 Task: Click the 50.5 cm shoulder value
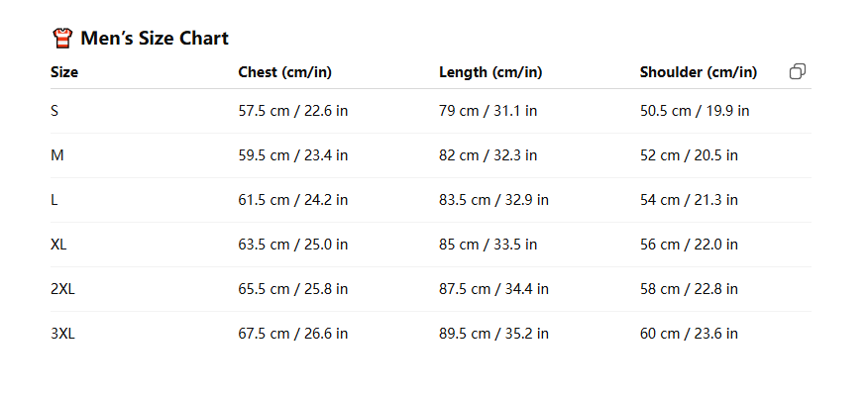695,111
